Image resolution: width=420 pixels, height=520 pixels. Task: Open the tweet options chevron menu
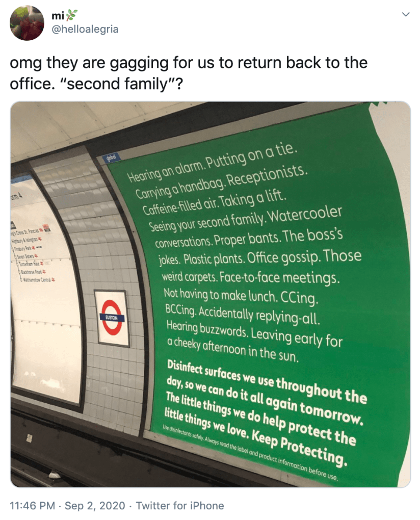(406, 15)
